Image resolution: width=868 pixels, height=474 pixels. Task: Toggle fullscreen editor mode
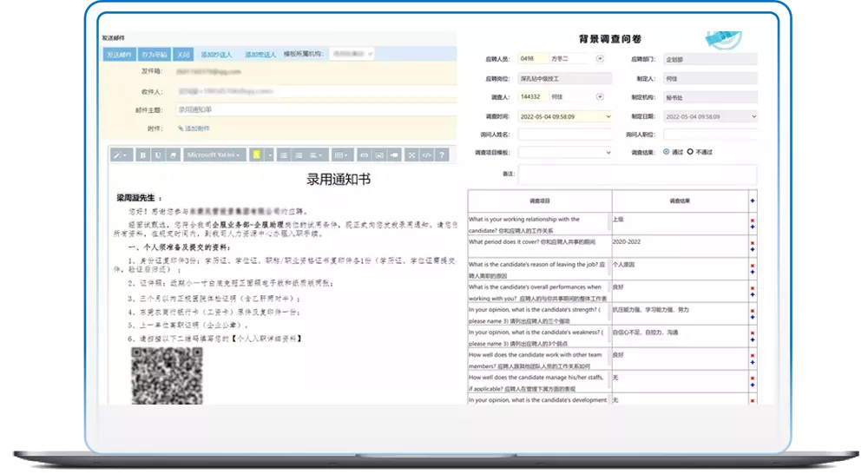(411, 155)
